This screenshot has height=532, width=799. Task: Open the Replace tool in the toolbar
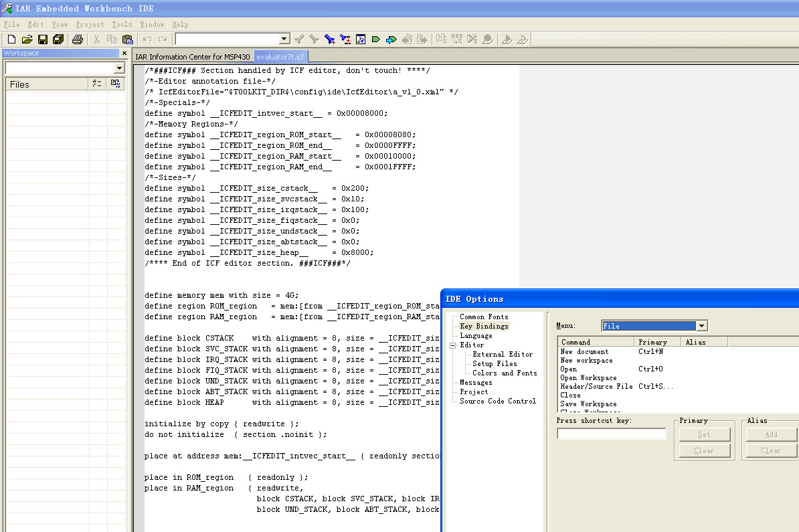(x=345, y=39)
